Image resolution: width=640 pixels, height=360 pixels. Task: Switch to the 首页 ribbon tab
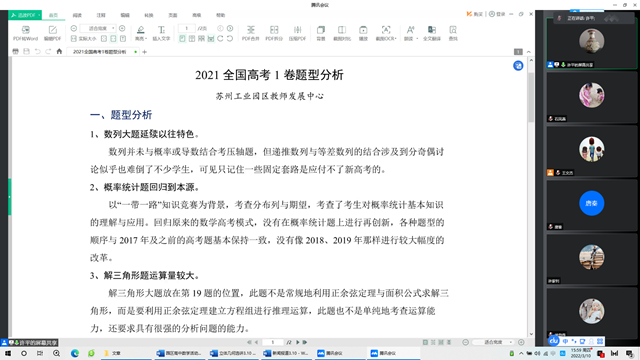[53, 15]
